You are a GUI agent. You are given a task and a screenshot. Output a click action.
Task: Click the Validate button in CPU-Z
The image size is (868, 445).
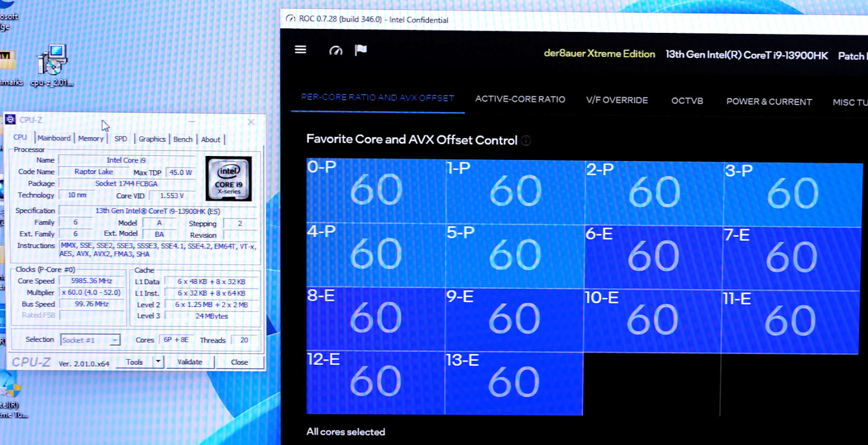[x=190, y=362]
